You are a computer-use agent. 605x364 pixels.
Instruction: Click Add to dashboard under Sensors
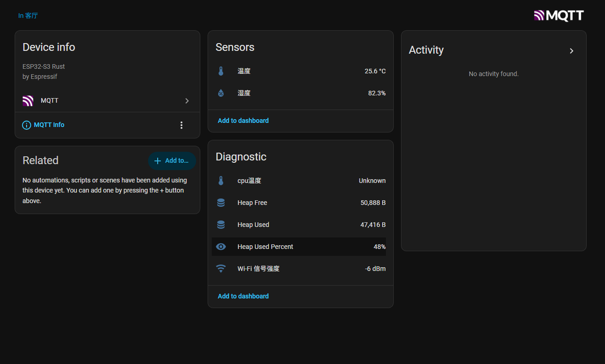click(x=243, y=121)
